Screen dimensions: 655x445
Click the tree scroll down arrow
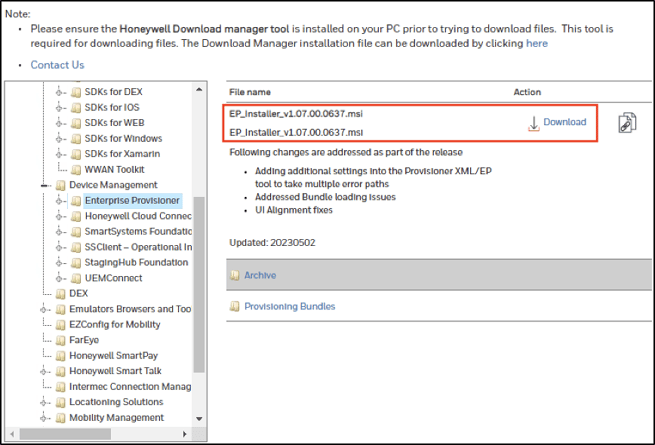[199, 419]
